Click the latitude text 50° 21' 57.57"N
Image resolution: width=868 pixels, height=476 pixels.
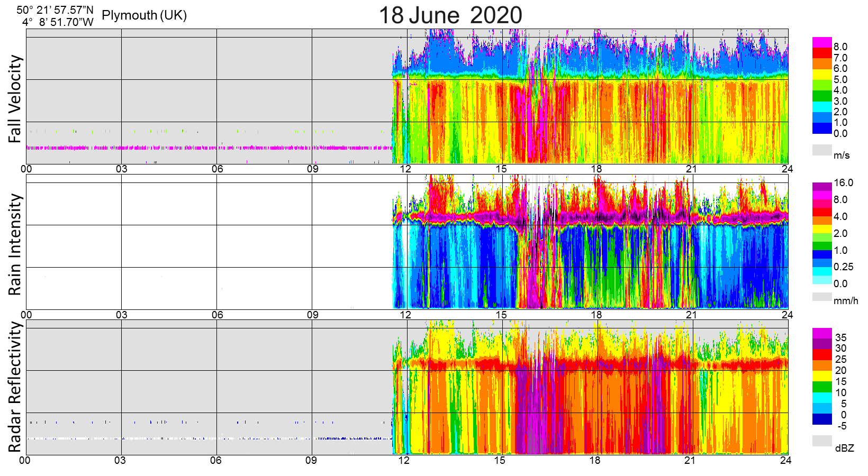click(x=55, y=11)
